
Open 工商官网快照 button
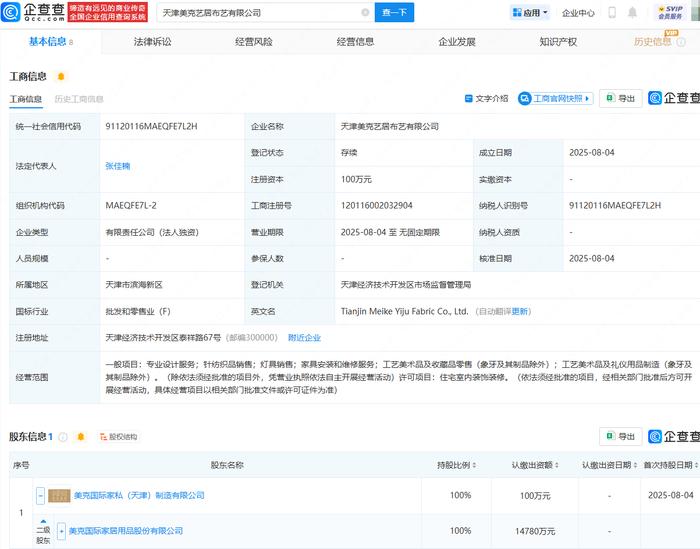555,99
